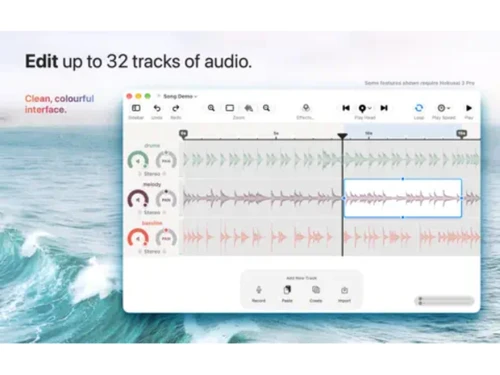Expand the Stereo chevron under bassline
The image size is (500, 375).
(x=140, y=251)
